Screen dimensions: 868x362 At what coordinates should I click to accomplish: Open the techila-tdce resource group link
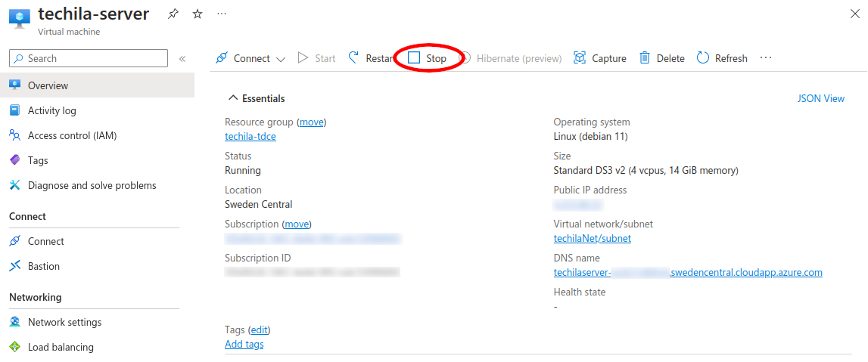click(x=250, y=136)
